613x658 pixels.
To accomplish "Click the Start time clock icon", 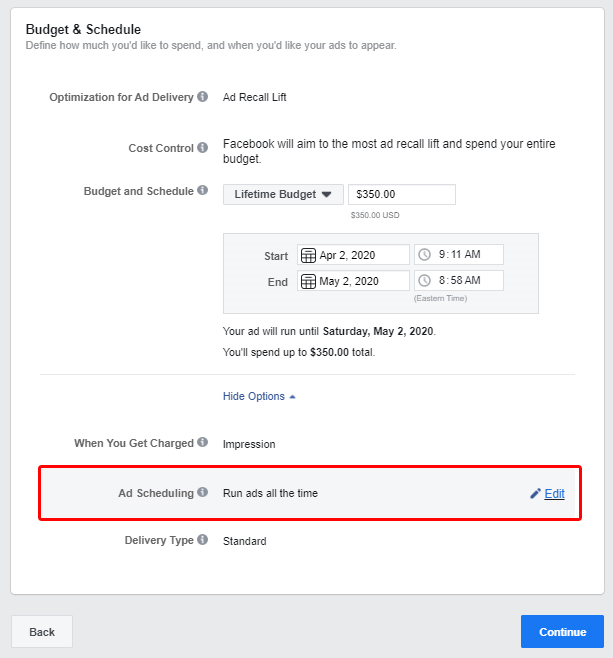I will [424, 255].
